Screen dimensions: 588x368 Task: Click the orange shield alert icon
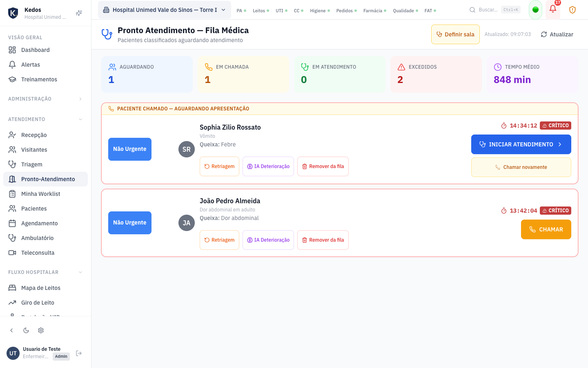[572, 9]
